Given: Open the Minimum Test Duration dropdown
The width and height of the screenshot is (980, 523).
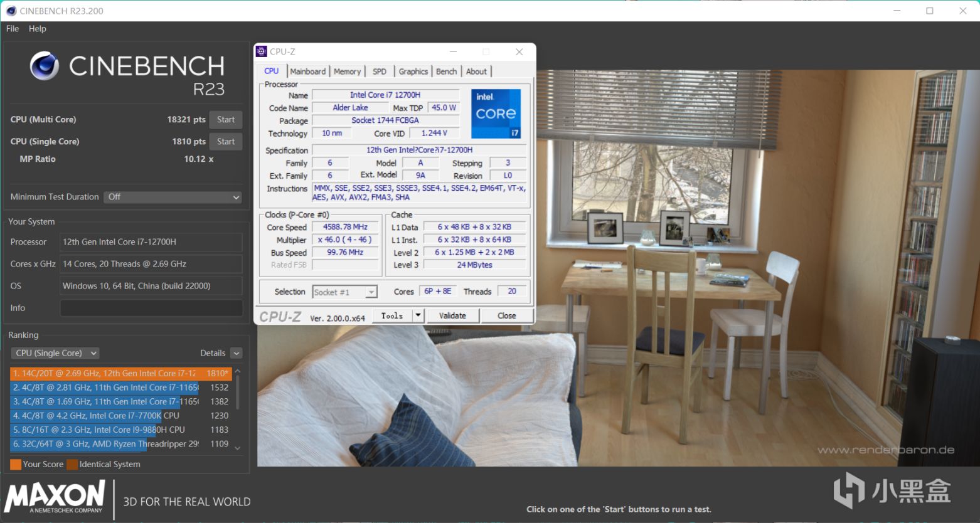Looking at the screenshot, I should (x=173, y=197).
